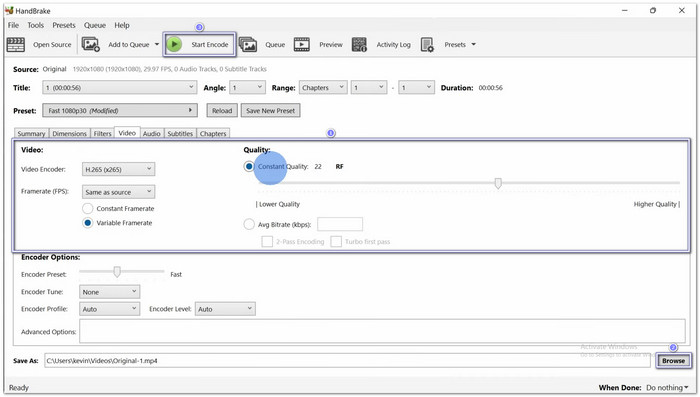
Task: Click the Preview film frame icon
Action: pos(302,44)
